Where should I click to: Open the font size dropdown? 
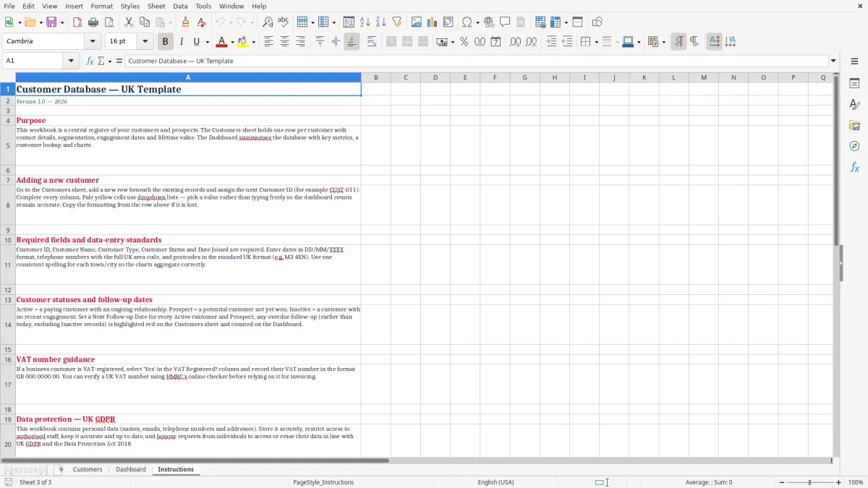point(145,42)
